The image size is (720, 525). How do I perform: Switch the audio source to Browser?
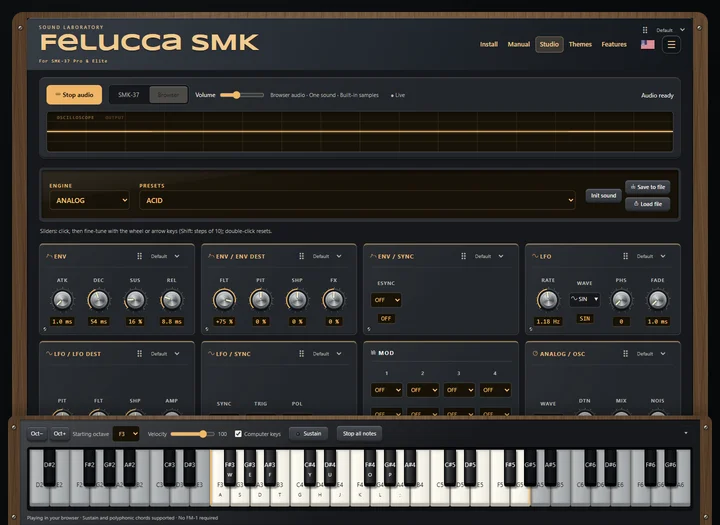[x=168, y=95]
